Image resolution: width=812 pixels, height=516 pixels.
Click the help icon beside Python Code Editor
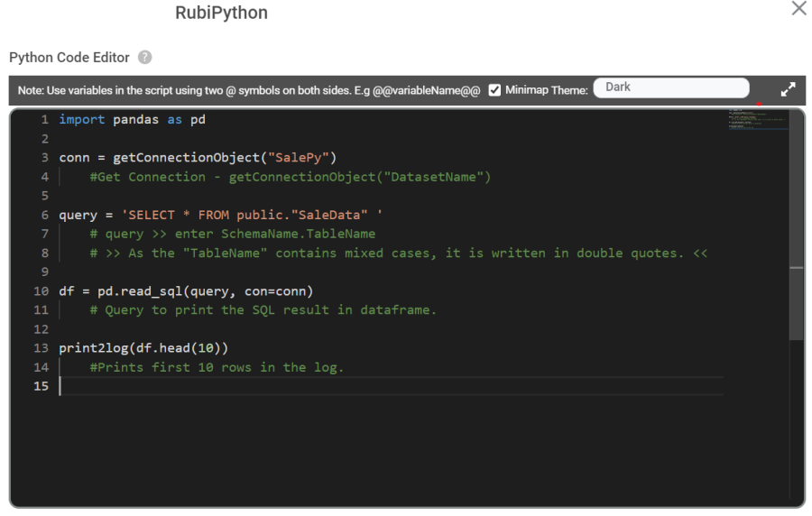click(x=144, y=58)
